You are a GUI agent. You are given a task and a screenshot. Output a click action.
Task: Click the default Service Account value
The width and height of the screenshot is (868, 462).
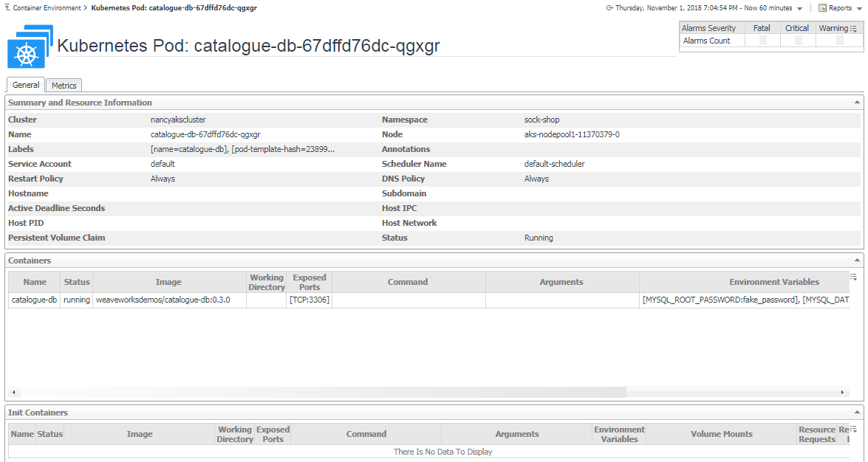[163, 164]
